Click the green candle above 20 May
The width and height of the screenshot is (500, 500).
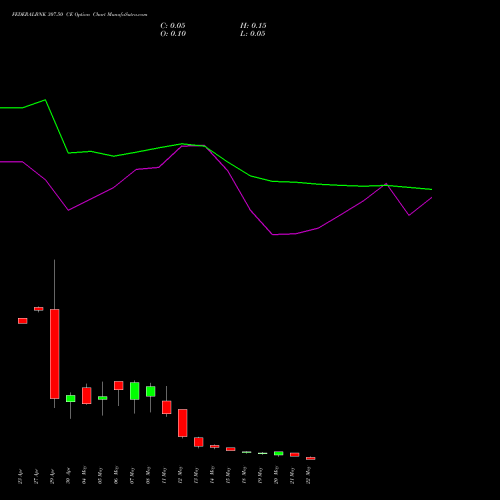click(279, 453)
